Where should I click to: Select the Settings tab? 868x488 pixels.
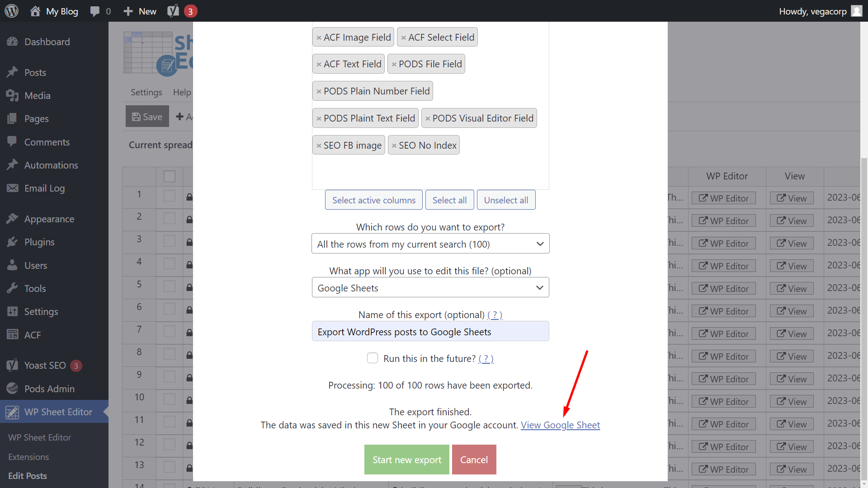pos(146,92)
